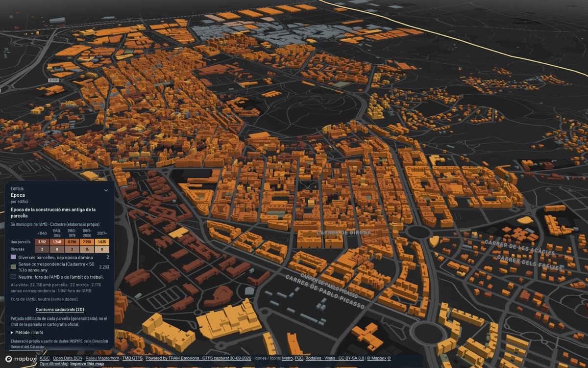Click the 'per edifici' subtitle text

19,202
